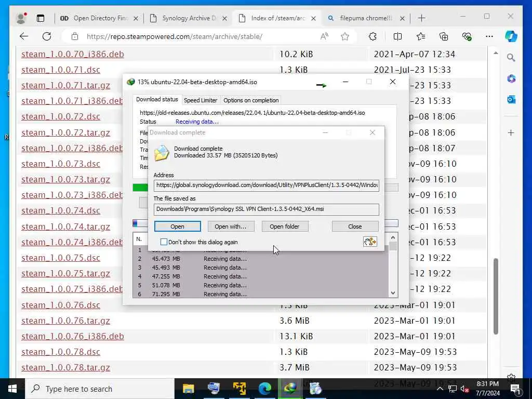Close the Open Directory Finder tab
Viewport: 532px width, 399px height.
point(136,18)
